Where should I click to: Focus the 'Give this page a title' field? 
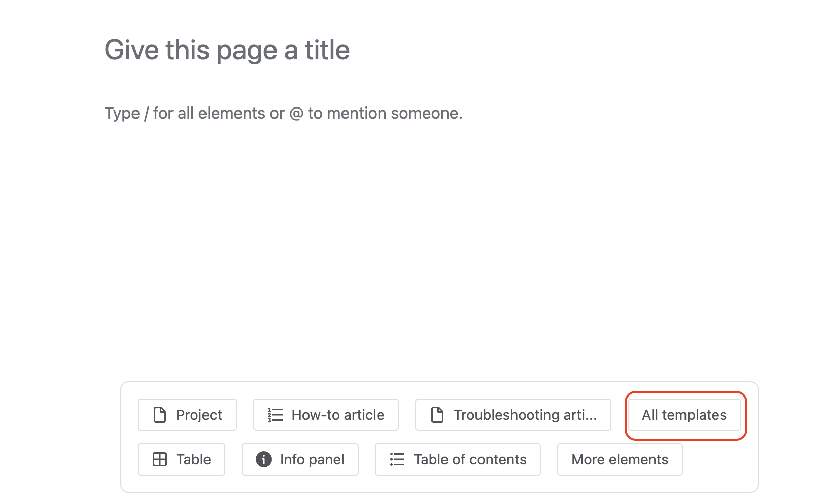click(227, 50)
